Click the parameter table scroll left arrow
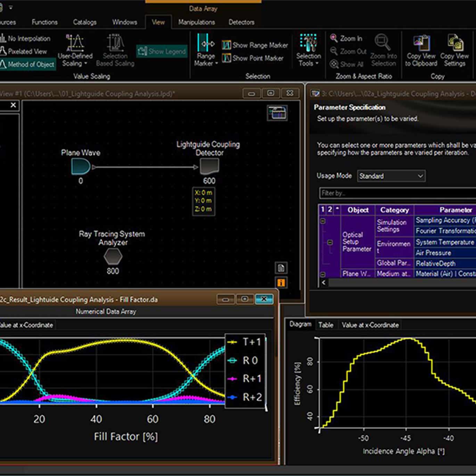Screen dimensions: 476x476 point(324,282)
